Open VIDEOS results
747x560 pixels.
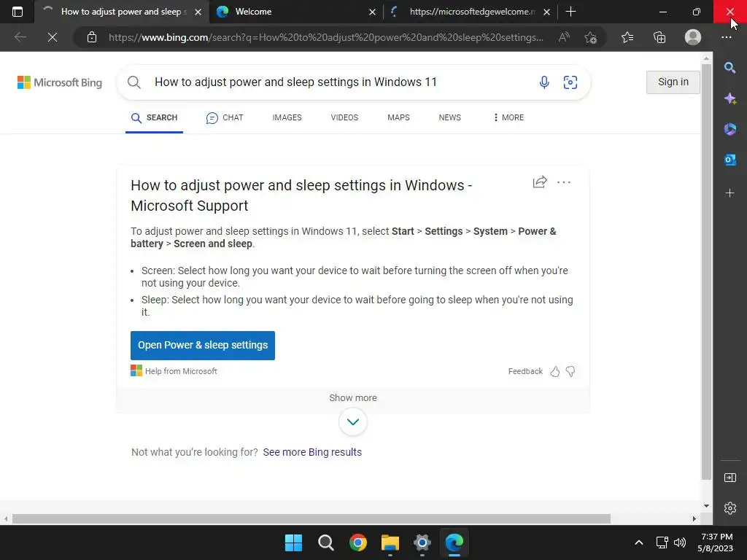tap(344, 117)
